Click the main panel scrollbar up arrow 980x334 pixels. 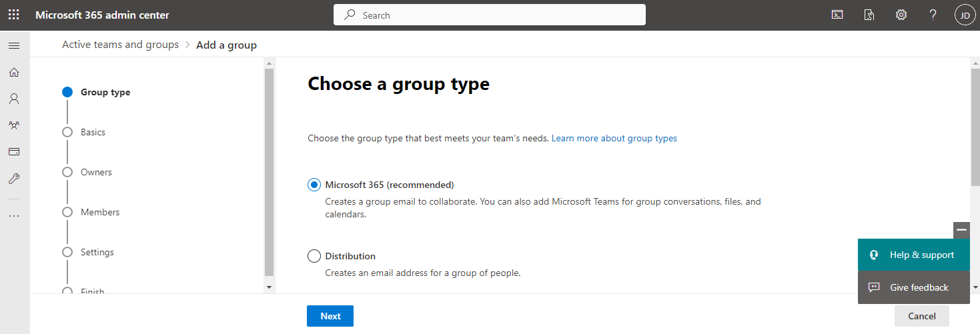tap(975, 63)
